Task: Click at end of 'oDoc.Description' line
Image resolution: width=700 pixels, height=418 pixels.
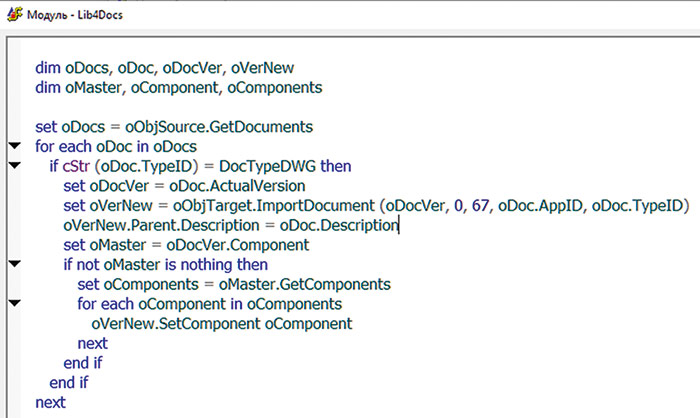Action: coord(398,225)
